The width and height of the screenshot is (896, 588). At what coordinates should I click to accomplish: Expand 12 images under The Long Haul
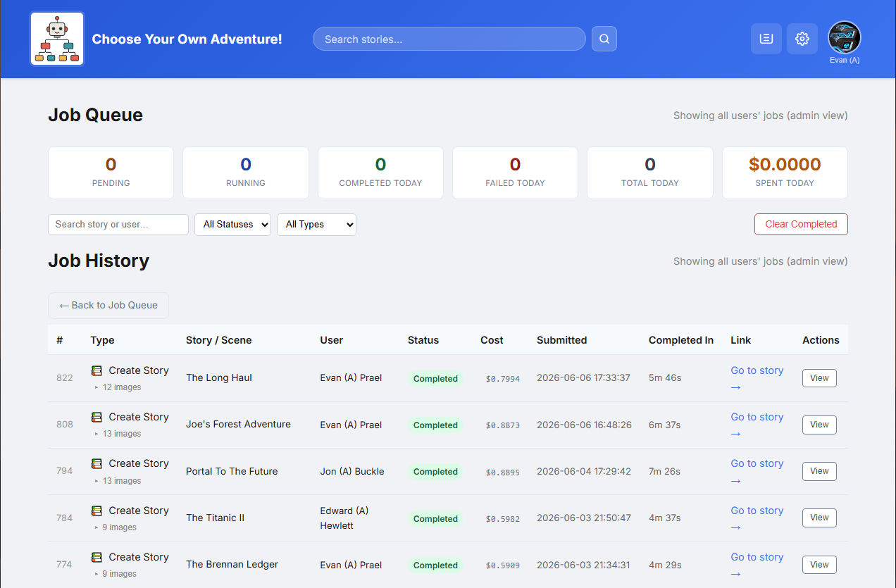point(118,387)
